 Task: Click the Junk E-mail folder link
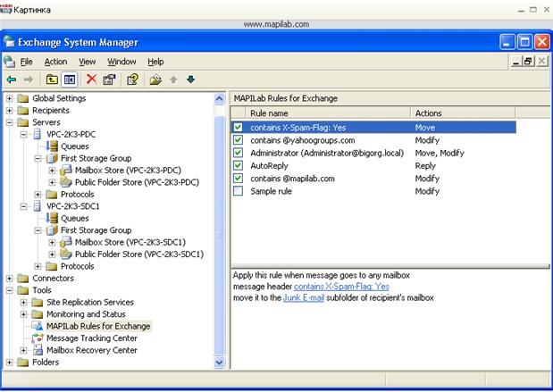304,297
